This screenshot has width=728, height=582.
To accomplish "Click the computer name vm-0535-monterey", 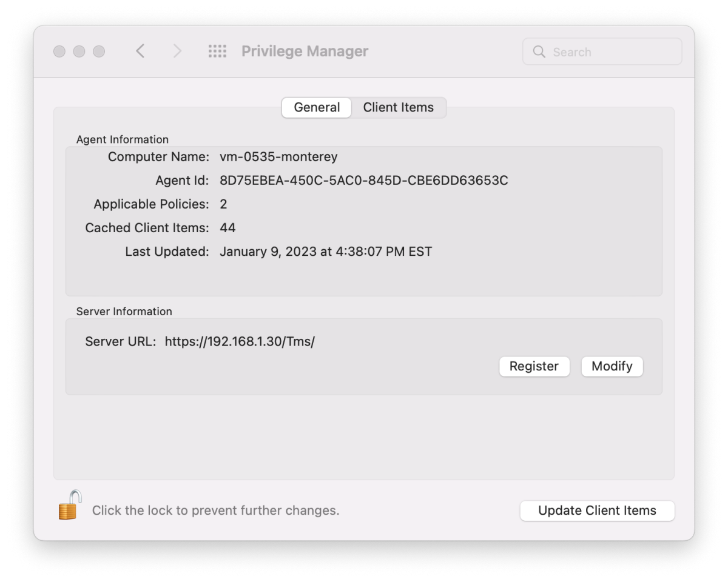I will point(278,157).
